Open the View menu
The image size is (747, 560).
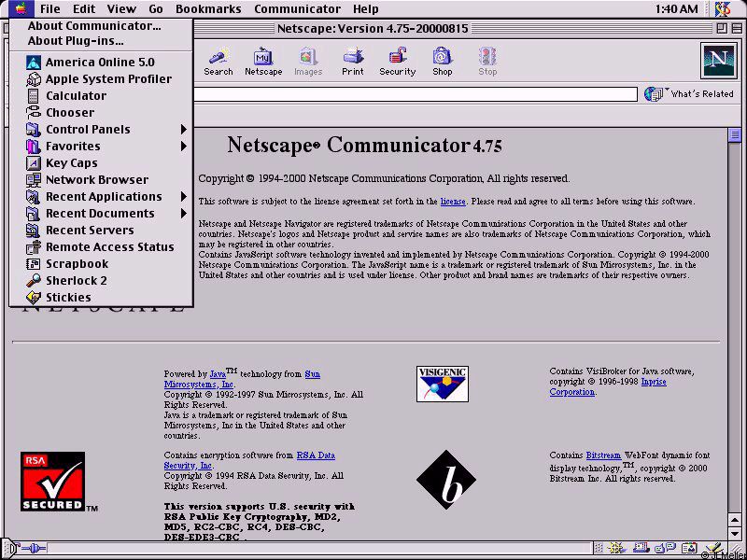(x=121, y=9)
